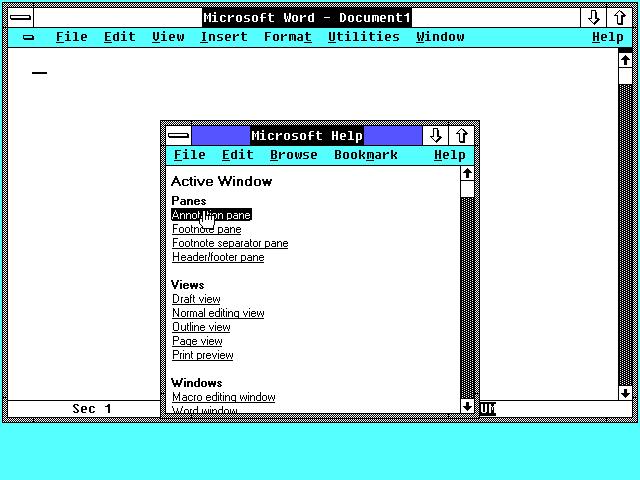Select the Browse menu in Help window
640x480 pixels.
(x=294, y=155)
